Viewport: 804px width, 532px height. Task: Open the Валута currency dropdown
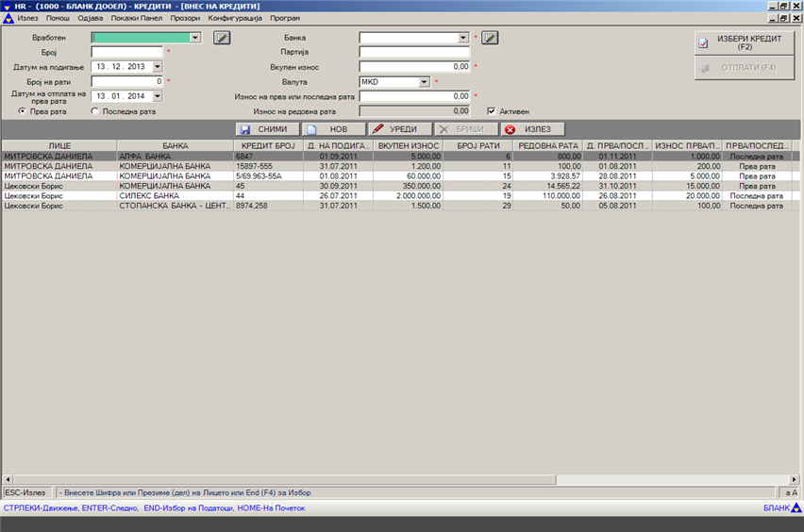coord(425,82)
